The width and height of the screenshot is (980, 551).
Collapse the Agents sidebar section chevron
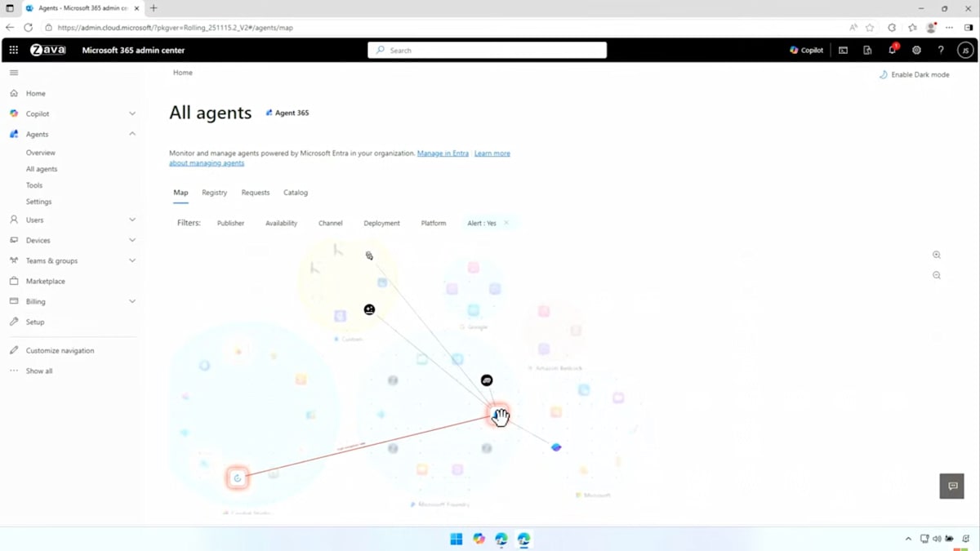[132, 134]
